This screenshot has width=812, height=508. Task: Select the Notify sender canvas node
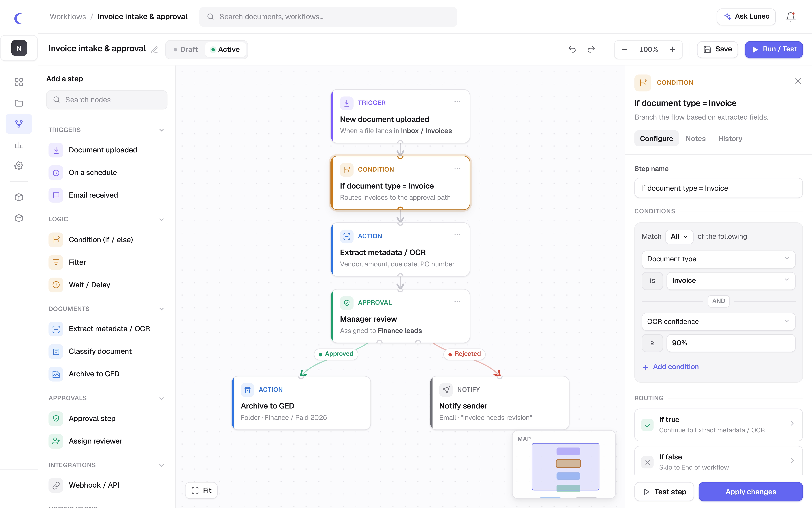pos(499,403)
